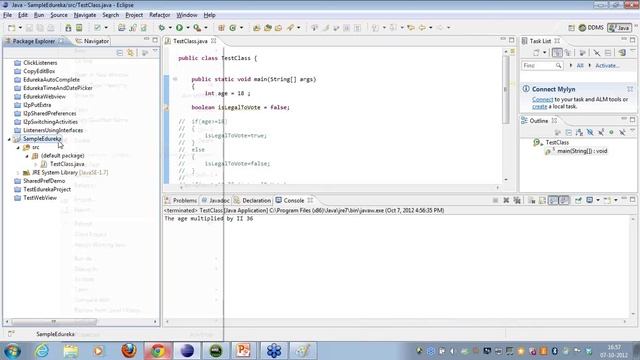
Task: Close the Connect Mylyn notice
Action: pyautogui.click(x=630, y=89)
